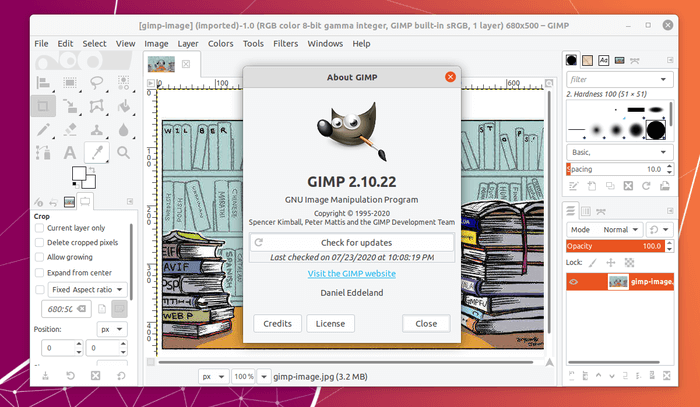Enable Expand from center checkbox
The image size is (700, 407).
39,272
